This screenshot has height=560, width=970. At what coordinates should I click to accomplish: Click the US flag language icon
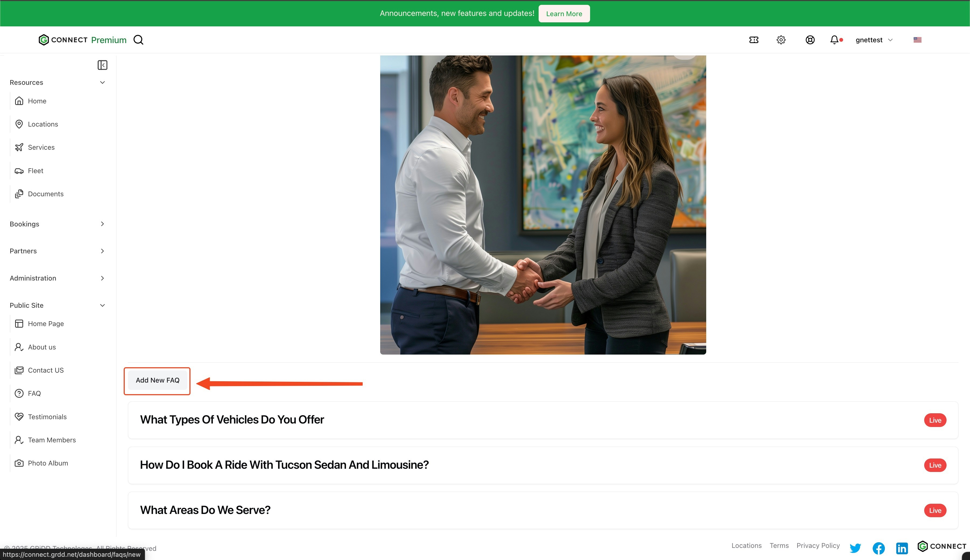917,40
